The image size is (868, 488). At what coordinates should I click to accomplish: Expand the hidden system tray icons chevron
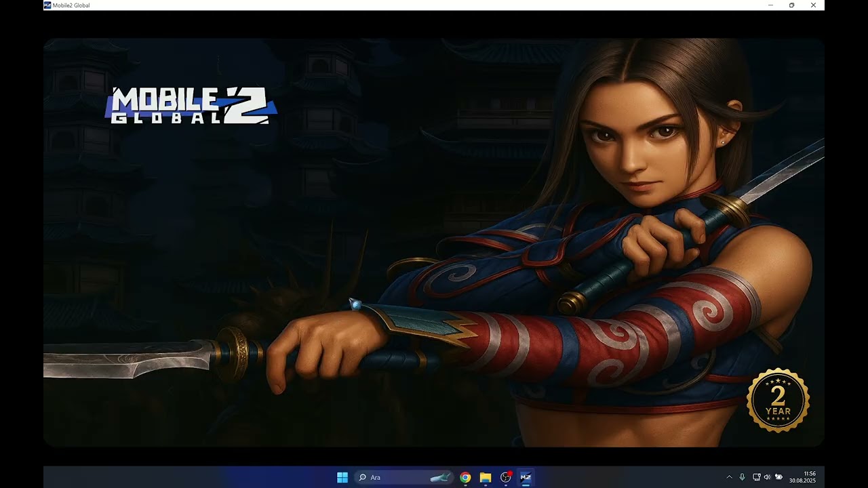click(x=730, y=477)
